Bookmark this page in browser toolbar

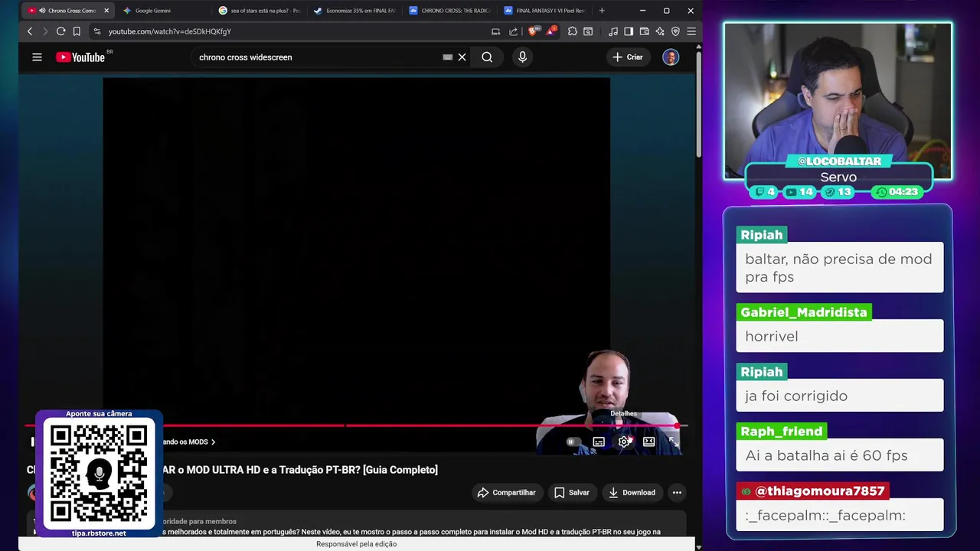click(77, 31)
